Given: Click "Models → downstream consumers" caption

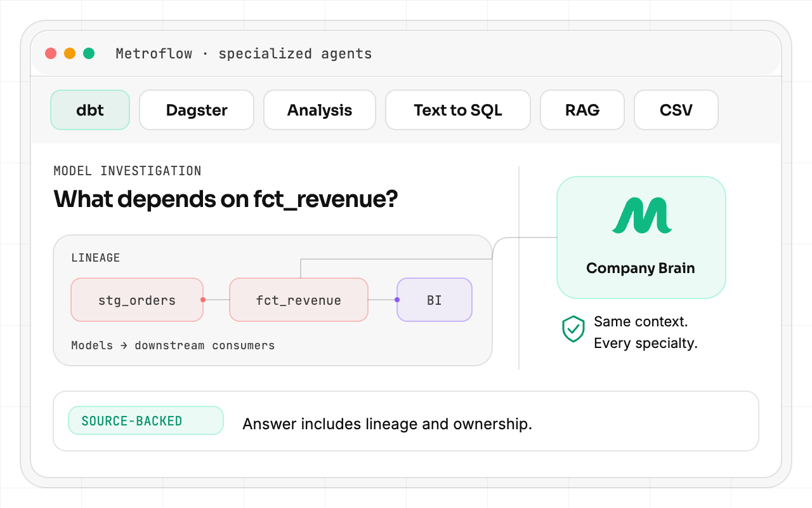Looking at the screenshot, I should pos(173,345).
